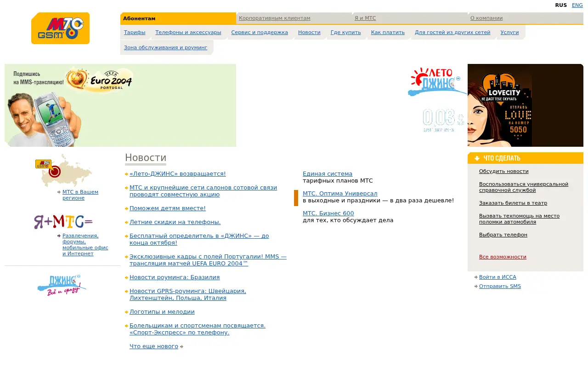Switch language to ENG
Screen dimensions: 588x368
(x=577, y=5)
